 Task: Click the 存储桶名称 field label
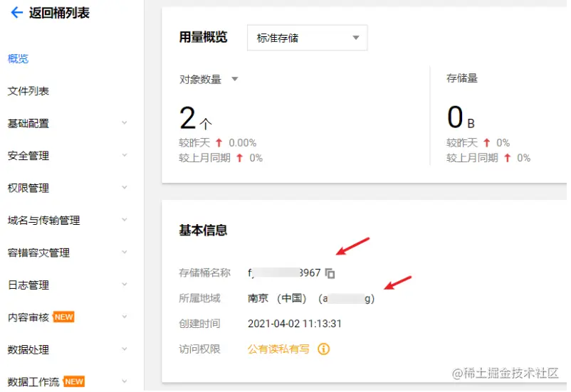point(204,273)
